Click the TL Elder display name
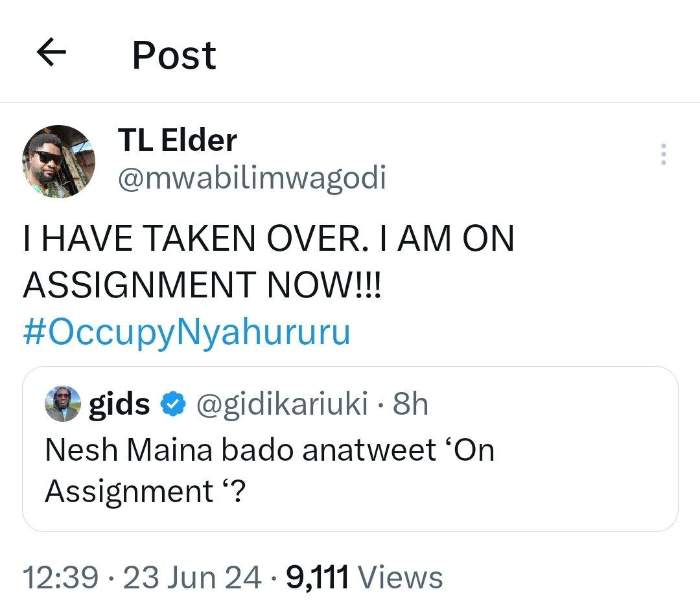This screenshot has width=700, height=613. pos(177,141)
